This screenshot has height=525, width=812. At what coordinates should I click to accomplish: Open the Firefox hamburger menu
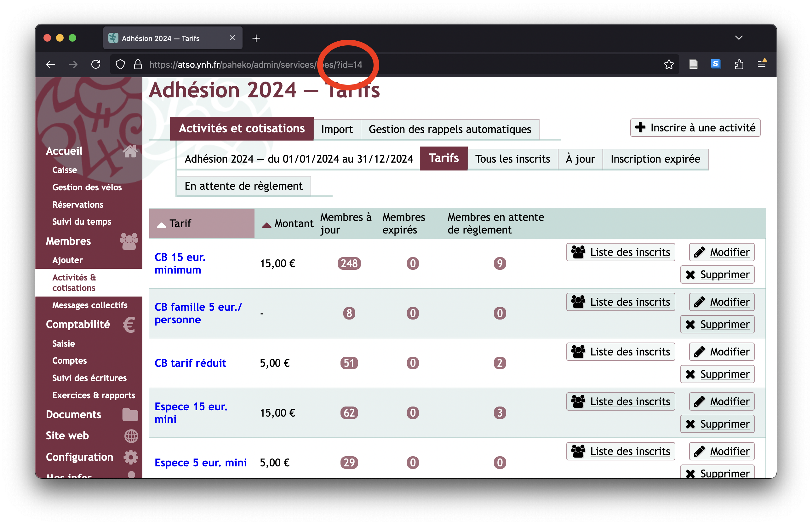tap(762, 64)
